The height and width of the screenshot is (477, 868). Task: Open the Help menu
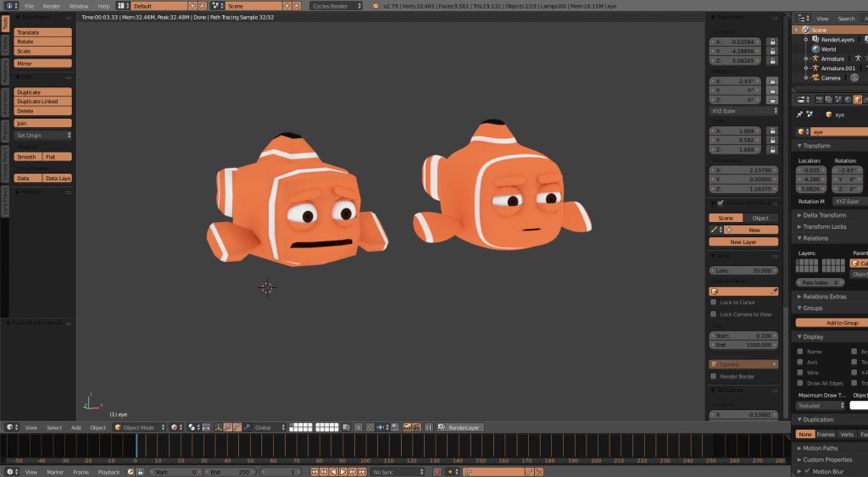pyautogui.click(x=103, y=6)
